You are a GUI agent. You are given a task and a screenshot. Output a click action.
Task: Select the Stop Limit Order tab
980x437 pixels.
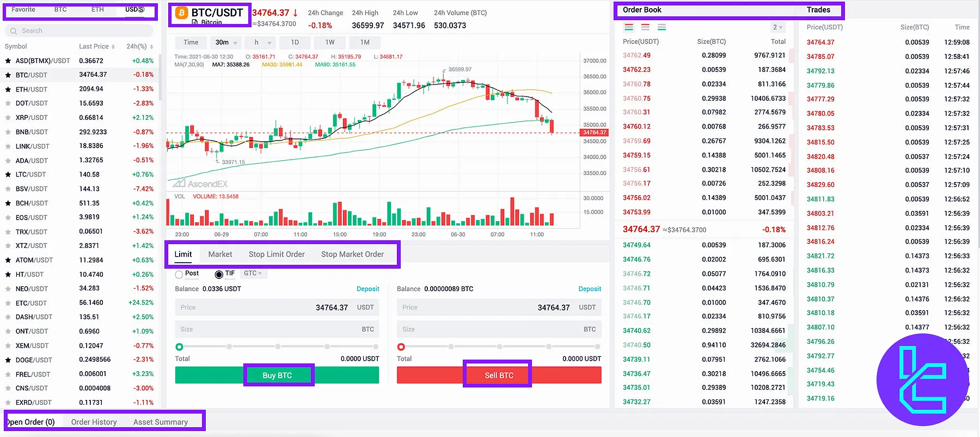[277, 254]
